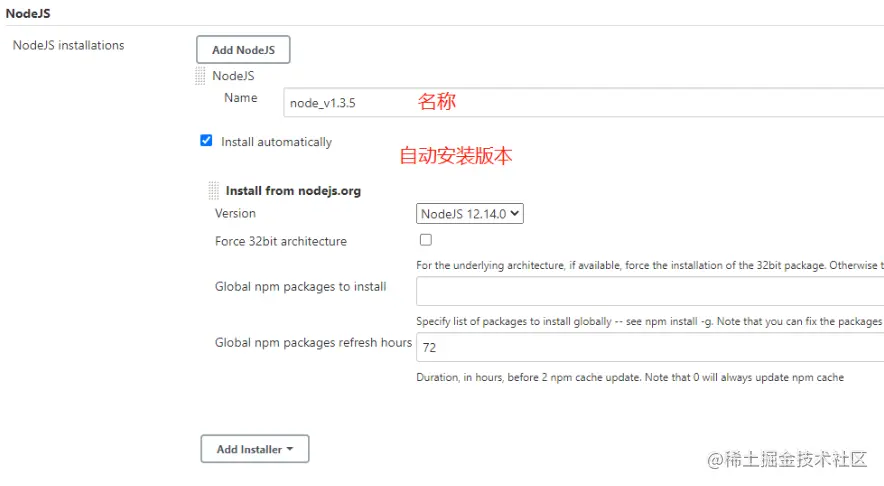Click the Force 32bit architecture label
Image resolution: width=884 pixels, height=486 pixels.
tap(281, 241)
